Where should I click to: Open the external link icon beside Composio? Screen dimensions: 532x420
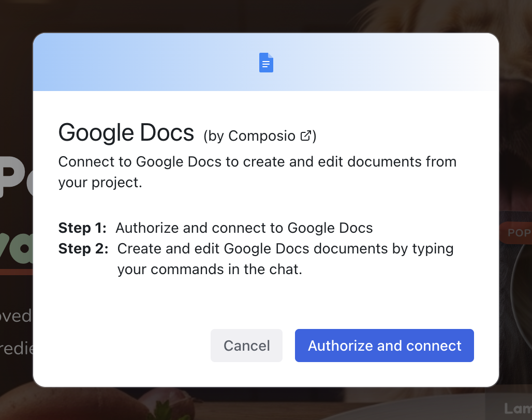(x=306, y=136)
